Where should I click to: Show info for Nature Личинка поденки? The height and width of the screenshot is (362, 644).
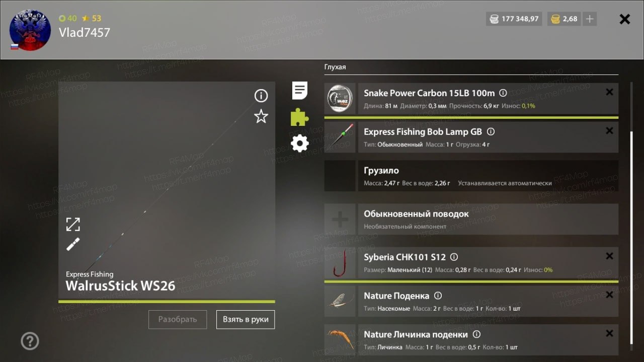(476, 334)
